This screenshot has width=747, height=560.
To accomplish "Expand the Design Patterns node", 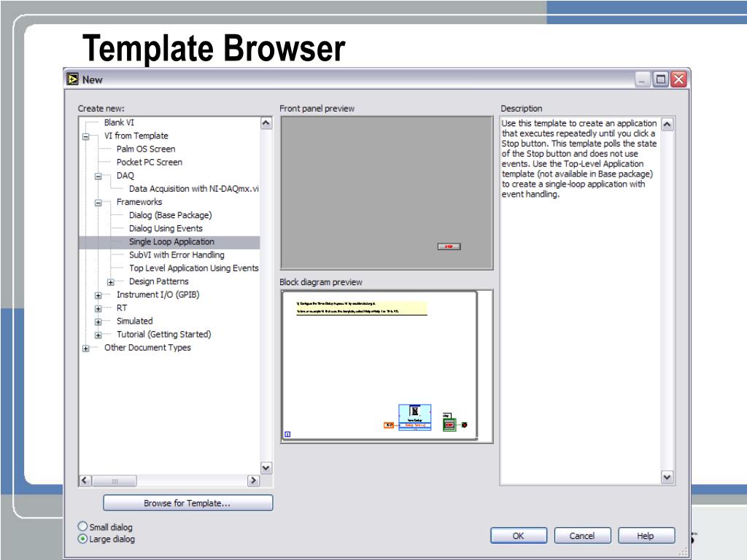I will (x=111, y=282).
